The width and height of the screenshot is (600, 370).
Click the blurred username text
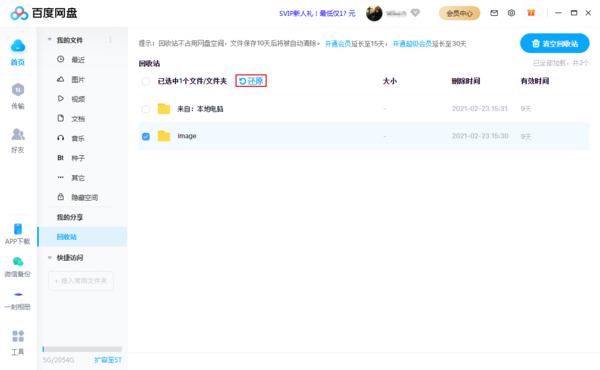coord(396,13)
